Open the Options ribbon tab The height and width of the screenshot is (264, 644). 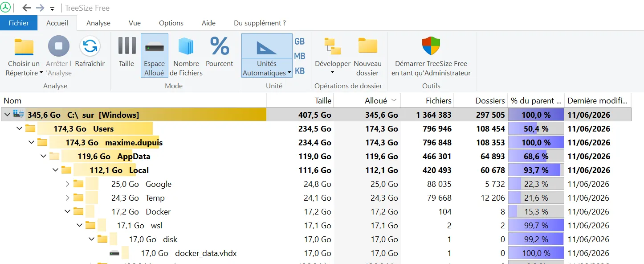[171, 23]
